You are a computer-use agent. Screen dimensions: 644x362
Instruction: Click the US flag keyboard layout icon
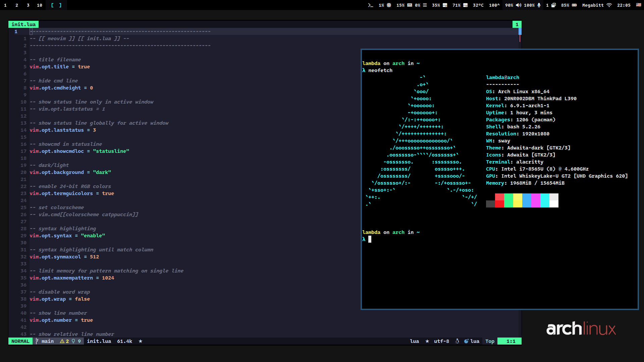point(639,5)
